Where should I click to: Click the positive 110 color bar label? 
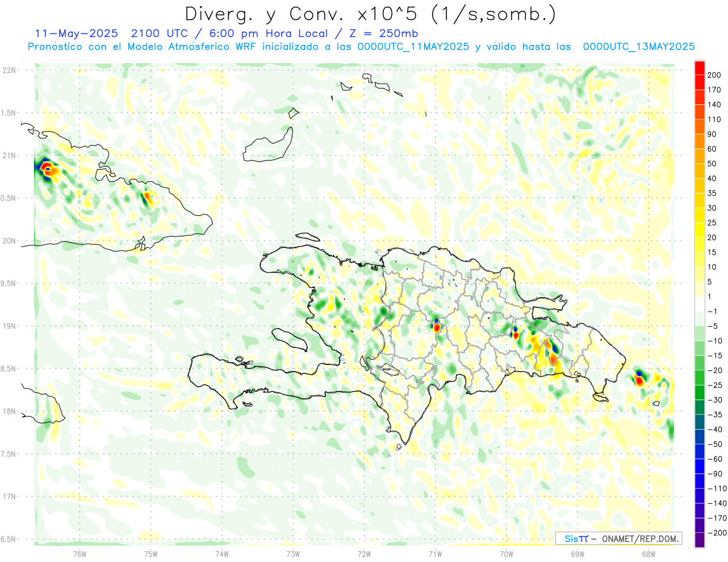pyautogui.click(x=714, y=119)
